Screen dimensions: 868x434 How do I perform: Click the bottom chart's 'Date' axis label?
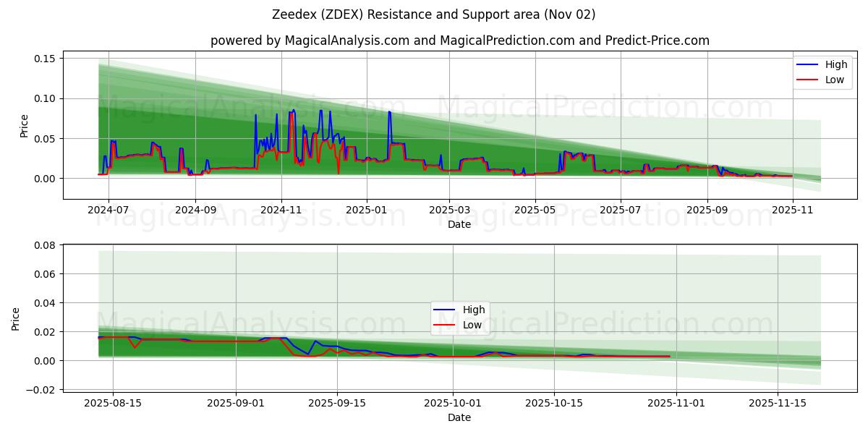459,417
